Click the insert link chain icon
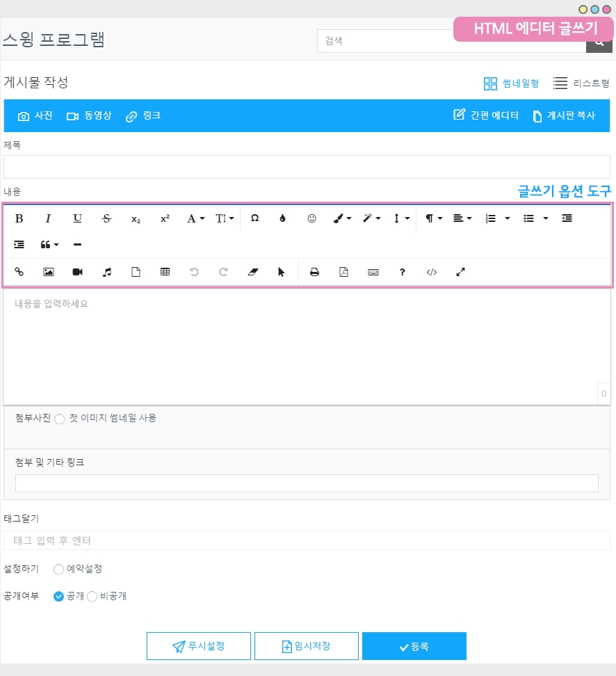This screenshot has height=676, width=616. [19, 273]
